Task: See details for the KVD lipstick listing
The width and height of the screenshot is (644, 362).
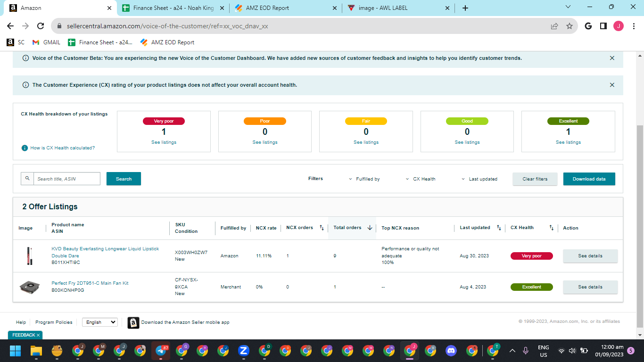Action: 590,256
